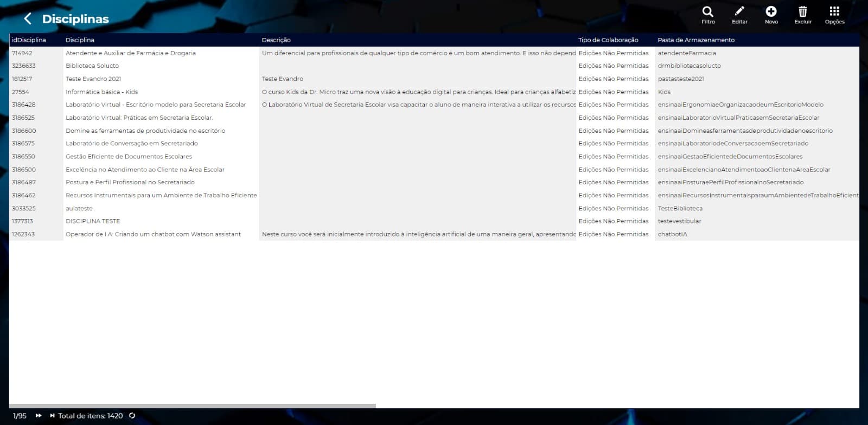Jump to the last page icon
The image size is (868, 425).
pyautogui.click(x=52, y=416)
